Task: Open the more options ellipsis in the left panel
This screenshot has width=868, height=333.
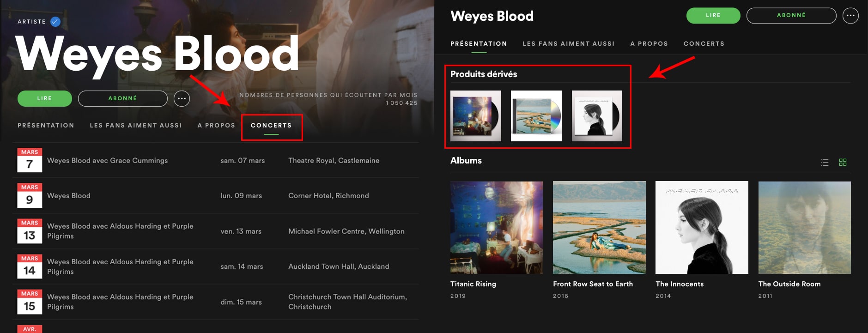Action: point(182,98)
